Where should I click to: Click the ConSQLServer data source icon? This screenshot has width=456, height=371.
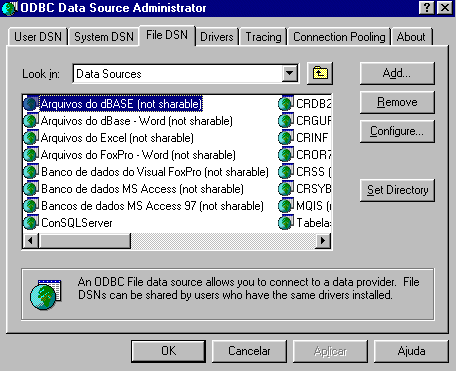click(31, 222)
